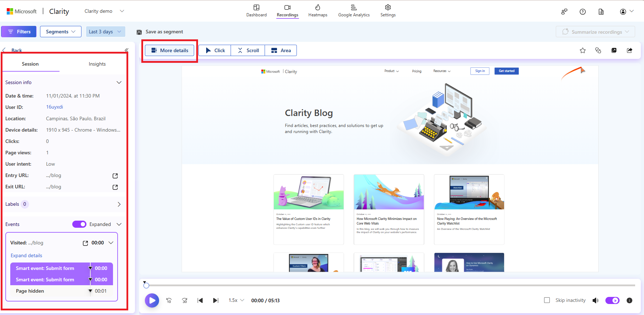This screenshot has height=315, width=644.
Task: Open the Summarize recordings dropdown
Action: click(x=595, y=32)
